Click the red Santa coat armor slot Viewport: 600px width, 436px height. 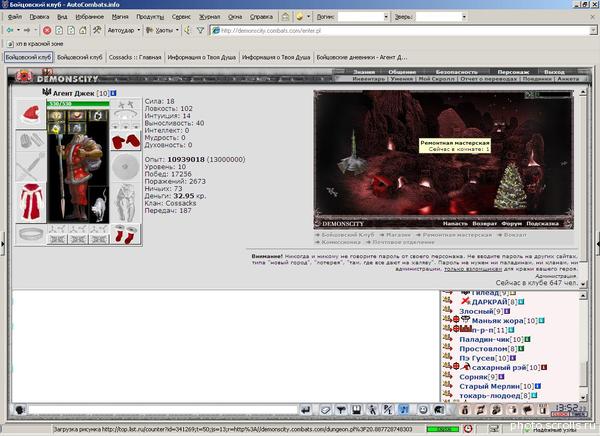pos(31,202)
